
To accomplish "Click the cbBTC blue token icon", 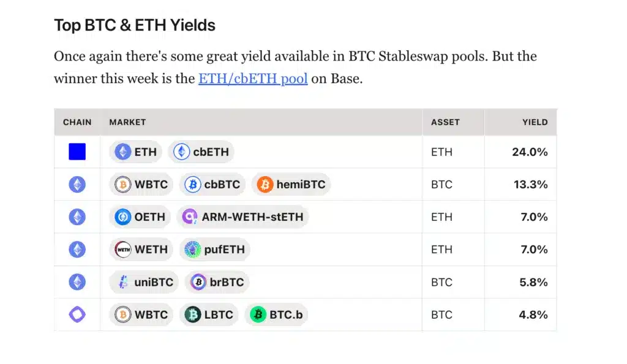I will pos(193,184).
